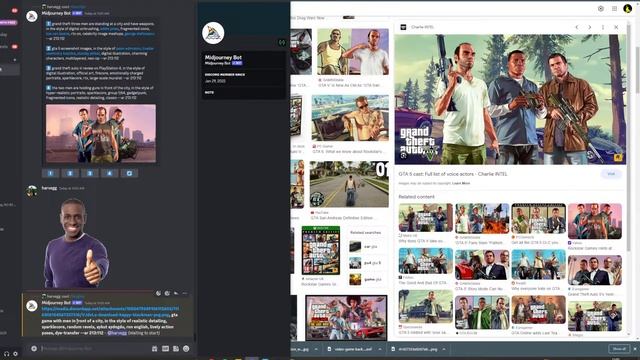Open the emoji picker in Discord

click(x=186, y=349)
